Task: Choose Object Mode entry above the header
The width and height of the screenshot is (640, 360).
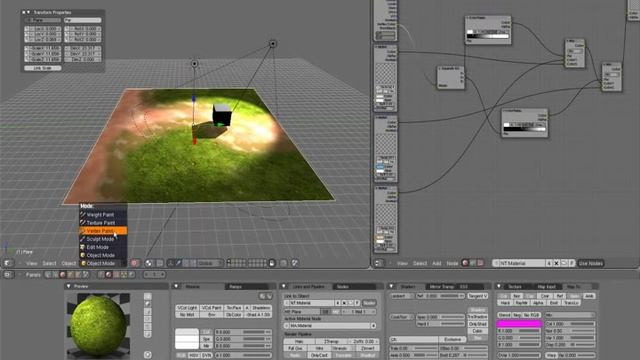Action: [x=100, y=256]
